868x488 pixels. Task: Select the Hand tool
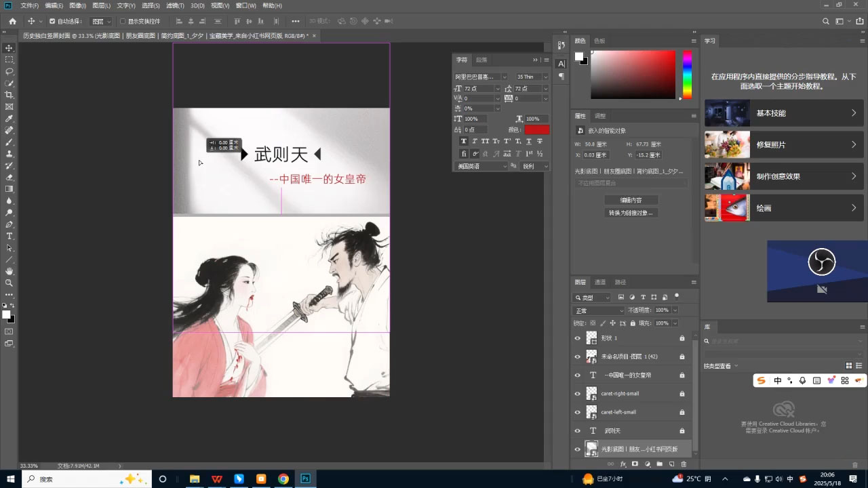[x=9, y=271]
